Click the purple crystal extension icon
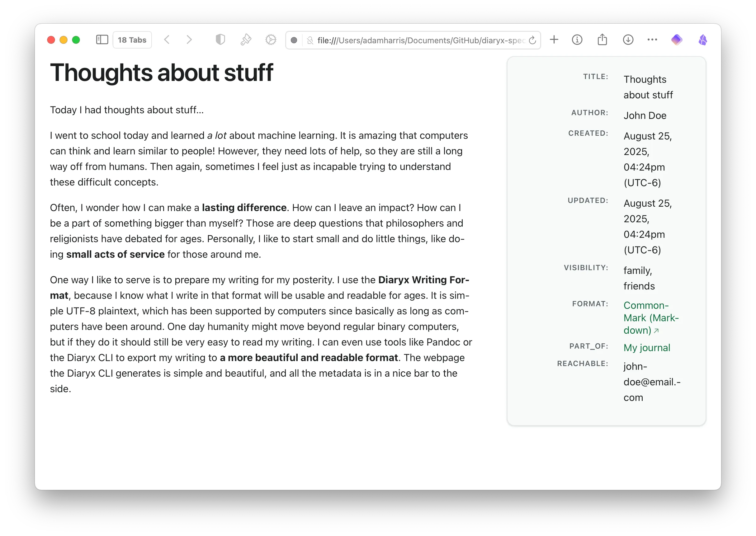756x536 pixels. tap(702, 40)
